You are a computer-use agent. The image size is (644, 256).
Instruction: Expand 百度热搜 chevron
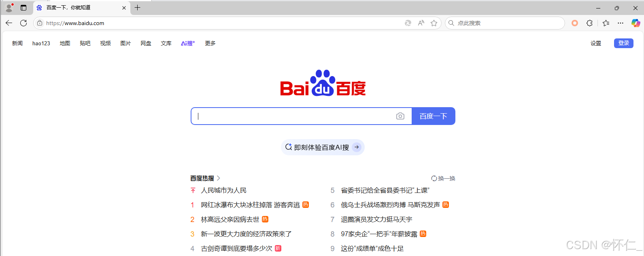219,178
